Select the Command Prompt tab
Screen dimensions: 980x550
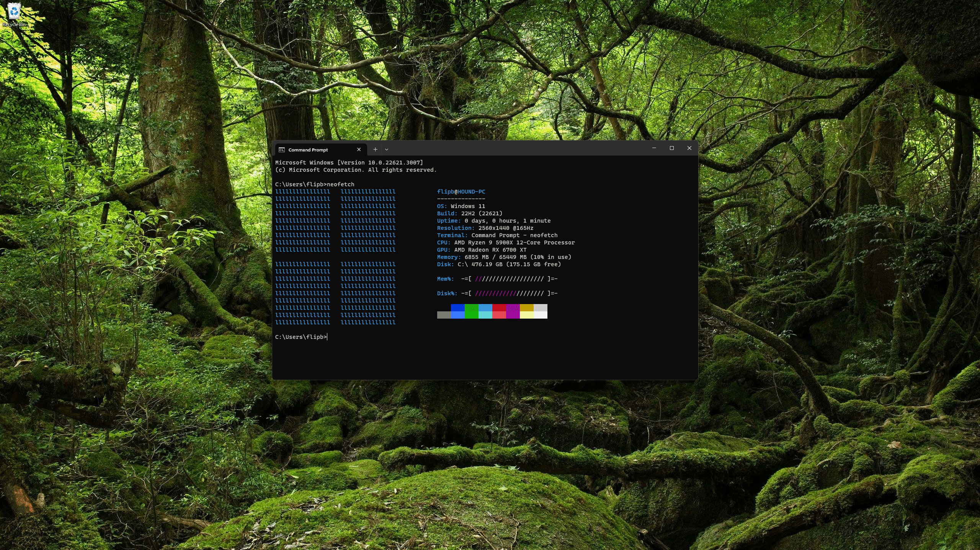pos(321,150)
